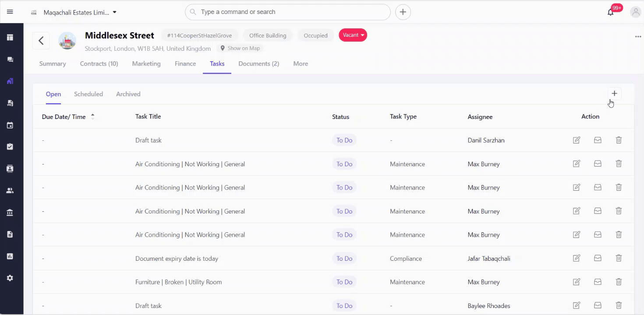Open the settings gear sidebar icon
The width and height of the screenshot is (644, 315).
(10, 278)
